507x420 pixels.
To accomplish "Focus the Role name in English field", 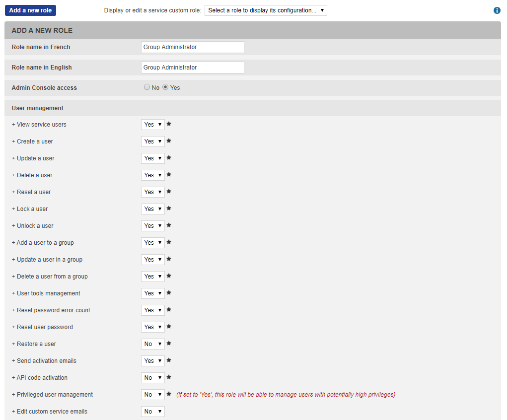I will pyautogui.click(x=192, y=68).
